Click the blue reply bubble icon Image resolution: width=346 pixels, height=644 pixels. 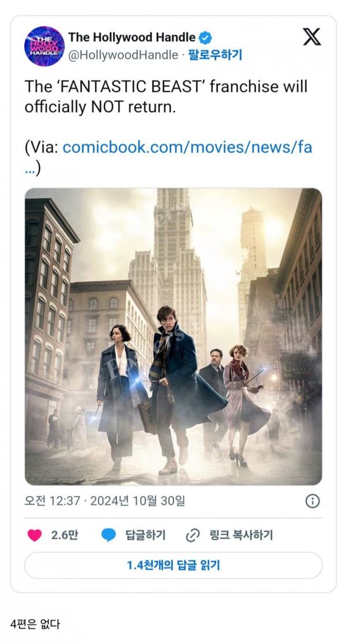click(109, 535)
